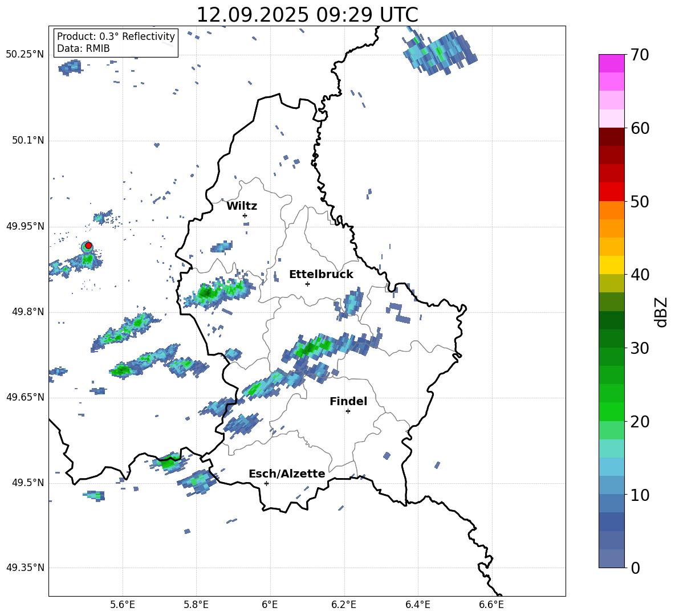Viewport: 675px width, 616px height.
Task: Click the 49.8°N latitude label
Action: [28, 312]
